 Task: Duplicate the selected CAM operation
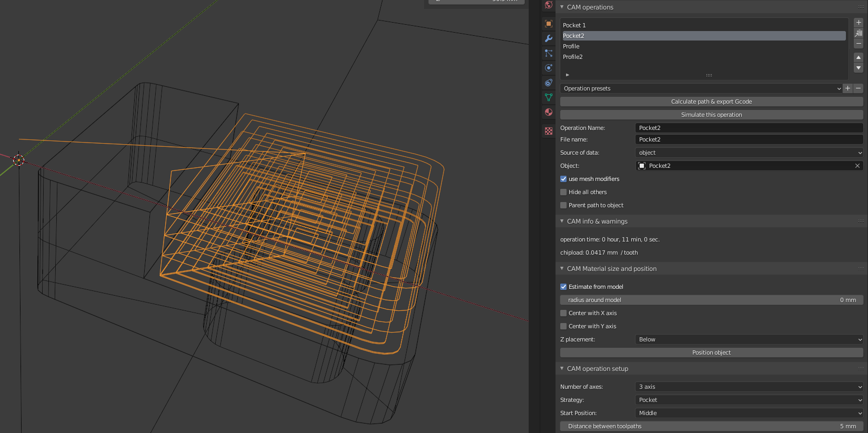(x=859, y=33)
